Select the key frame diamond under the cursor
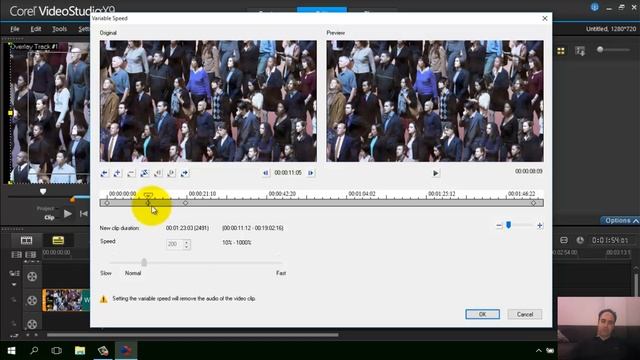The image size is (640, 360). [149, 203]
